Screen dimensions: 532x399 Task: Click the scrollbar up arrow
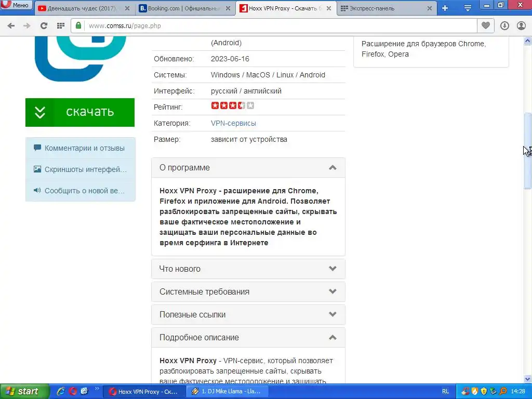click(528, 41)
